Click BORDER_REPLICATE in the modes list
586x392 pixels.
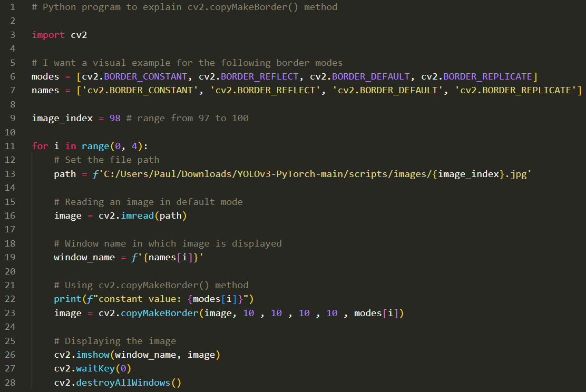pyautogui.click(x=487, y=76)
